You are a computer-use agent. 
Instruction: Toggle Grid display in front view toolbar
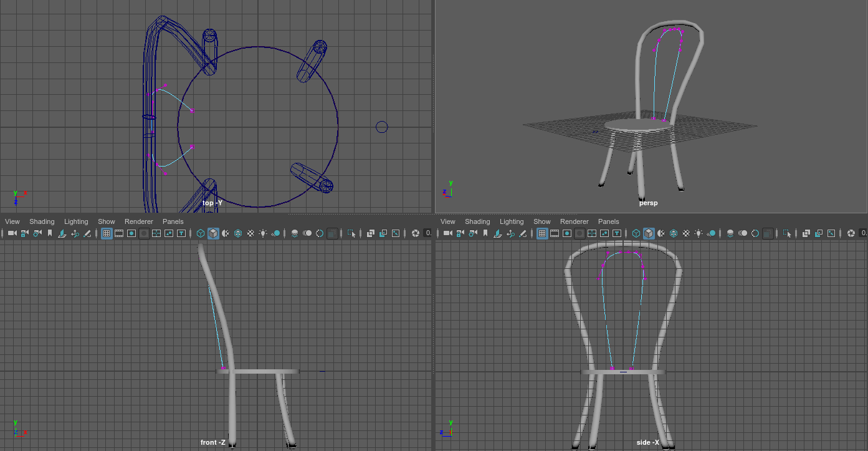point(107,233)
